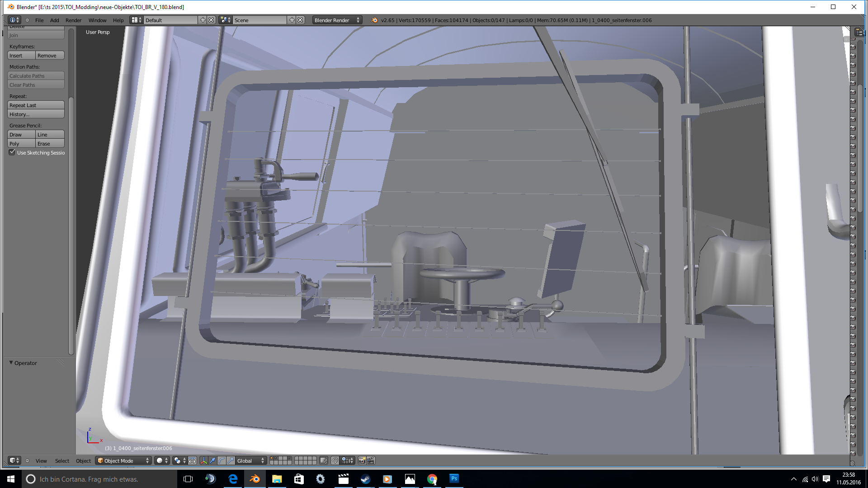868x488 pixels.
Task: Toggle the 3D manipulator widget icon
Action: tap(204, 460)
